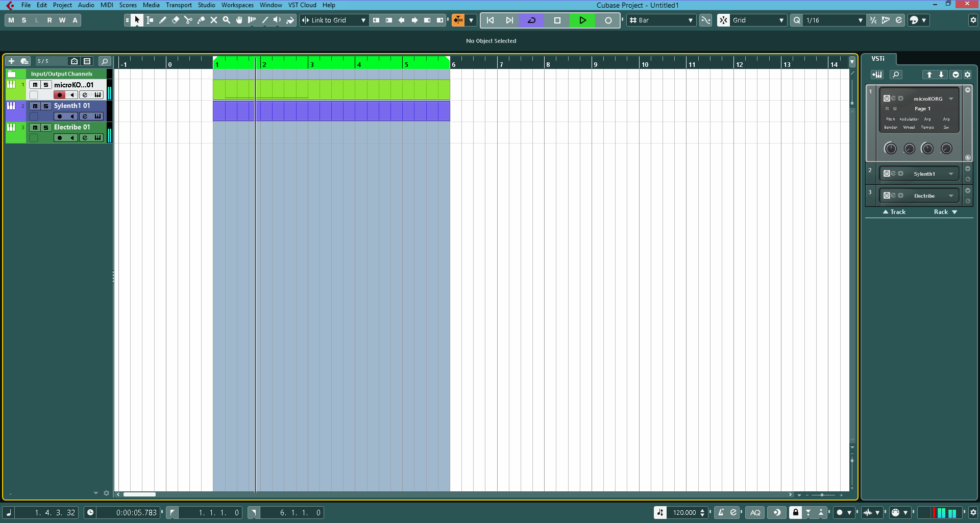Select the Split scissors tool
980x523 pixels.
coord(188,20)
